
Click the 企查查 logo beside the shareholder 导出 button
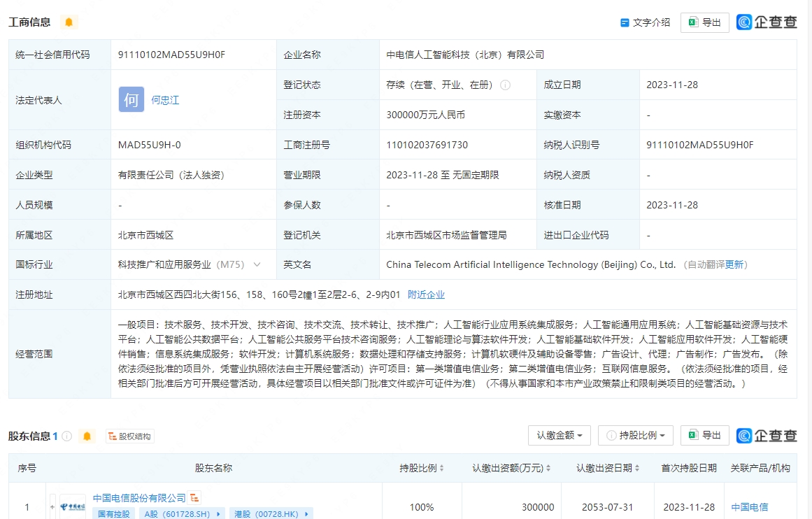[767, 436]
